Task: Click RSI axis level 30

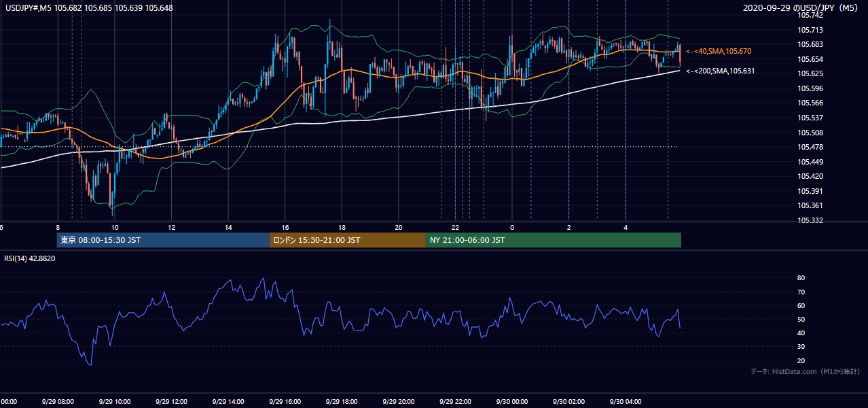Action: pyautogui.click(x=801, y=347)
